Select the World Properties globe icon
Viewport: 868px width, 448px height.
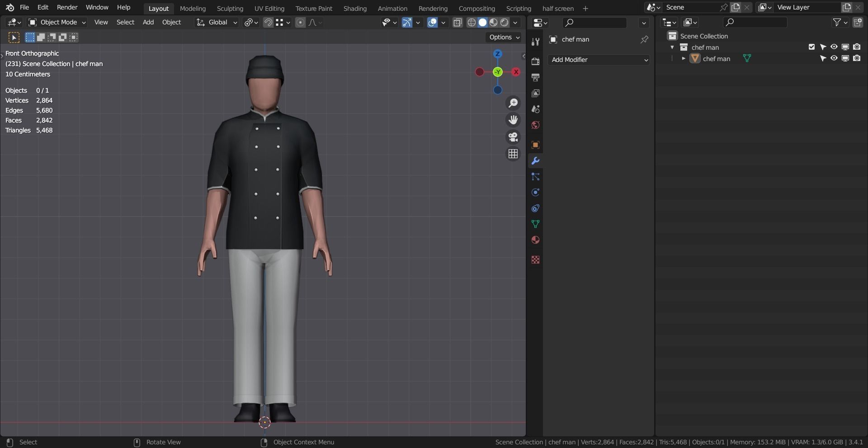coord(535,125)
